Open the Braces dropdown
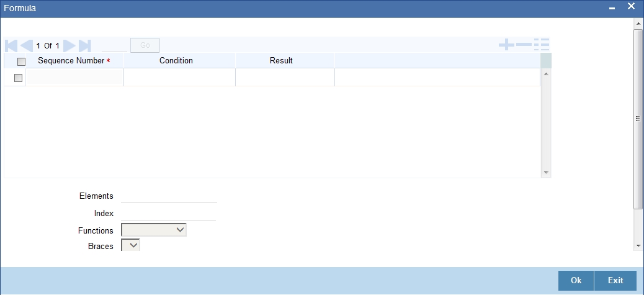 pyautogui.click(x=131, y=245)
